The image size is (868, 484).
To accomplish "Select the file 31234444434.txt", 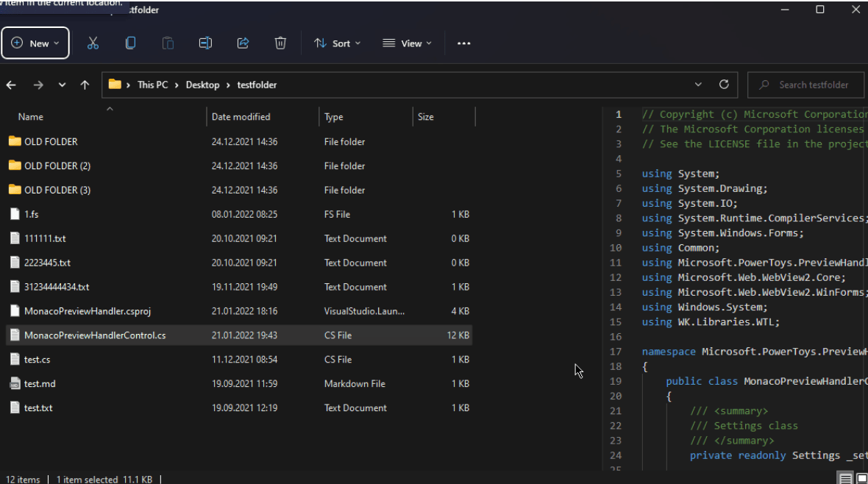I will pos(57,287).
